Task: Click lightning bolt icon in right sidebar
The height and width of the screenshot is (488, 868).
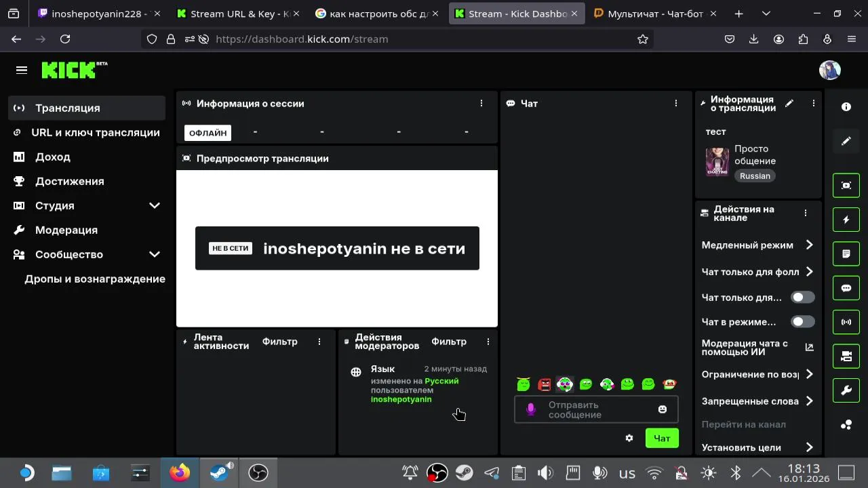Action: point(846,220)
